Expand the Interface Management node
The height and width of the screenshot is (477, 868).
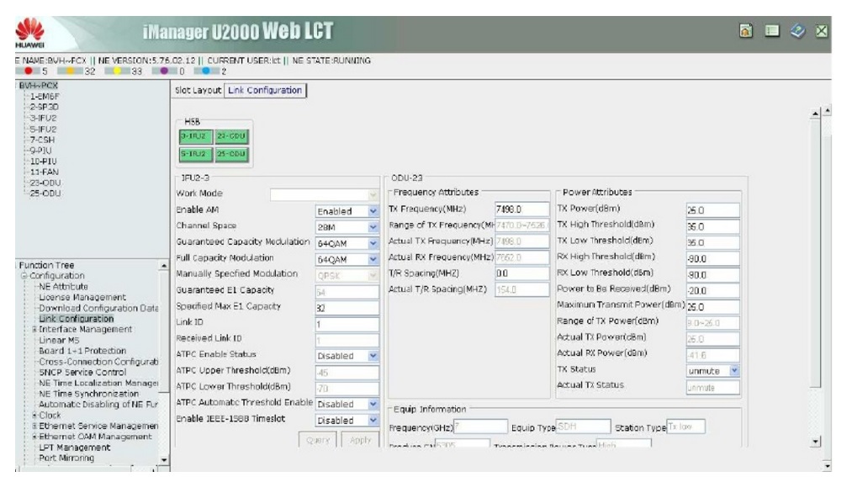click(x=34, y=329)
